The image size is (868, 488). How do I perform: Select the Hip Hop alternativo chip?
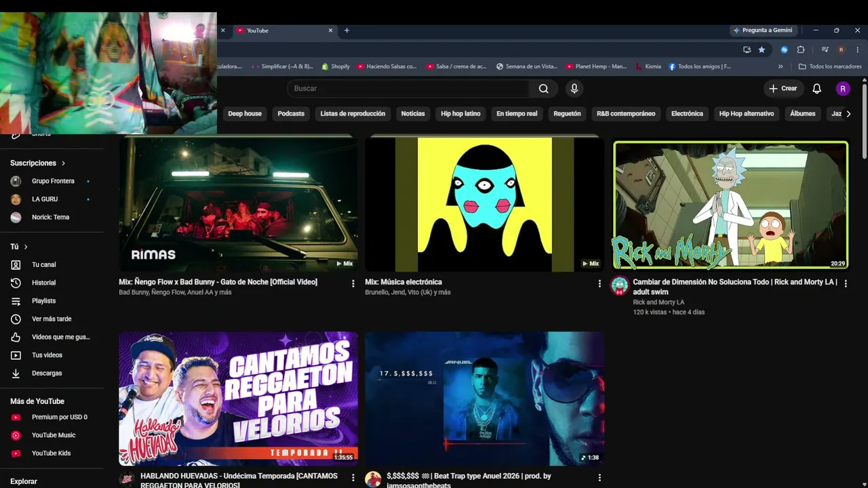tap(747, 114)
